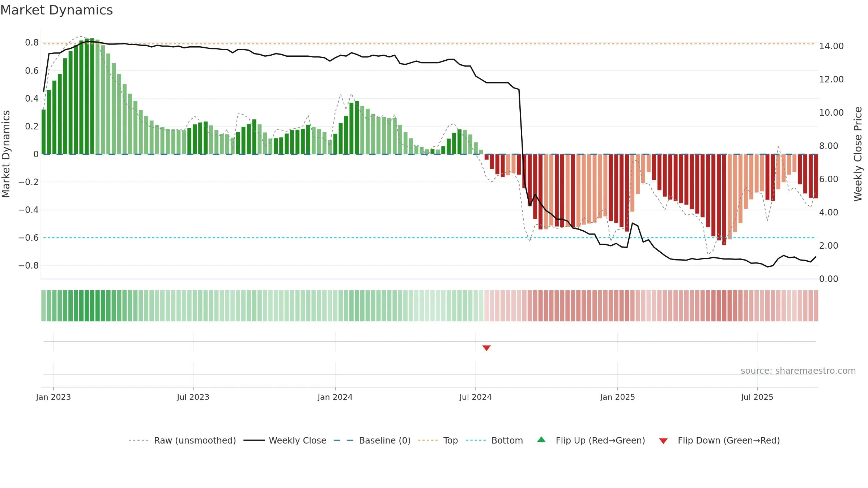Toggle the Raw (unsmoothed) legend entry
The height and width of the screenshot is (488, 868).
click(x=182, y=440)
